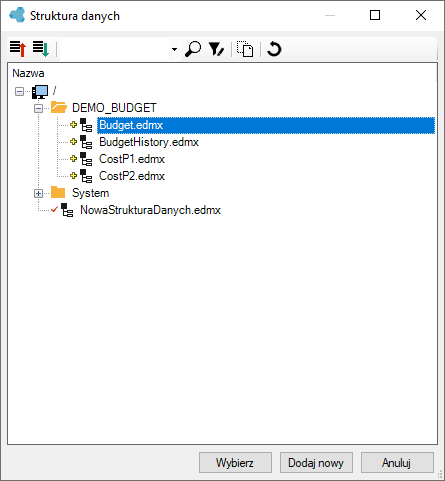This screenshot has width=445, height=481.
Task: Click the structure icon beside Budget.edmx
Action: (x=86, y=125)
